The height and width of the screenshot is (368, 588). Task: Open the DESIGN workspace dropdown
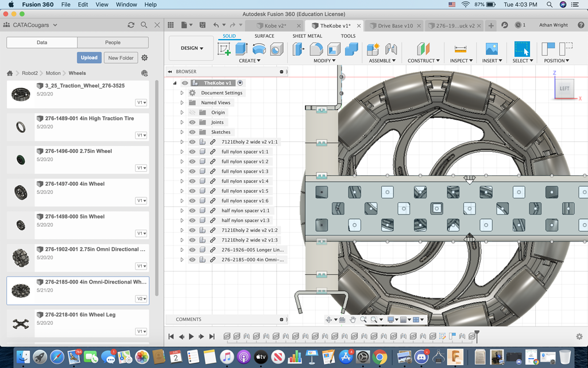[x=192, y=48]
